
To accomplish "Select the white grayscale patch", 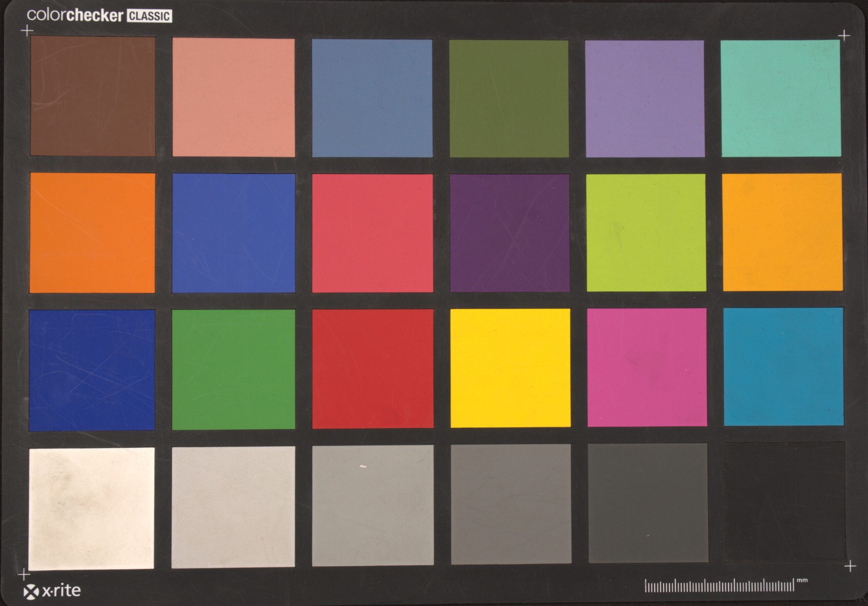I will pos(92,508).
